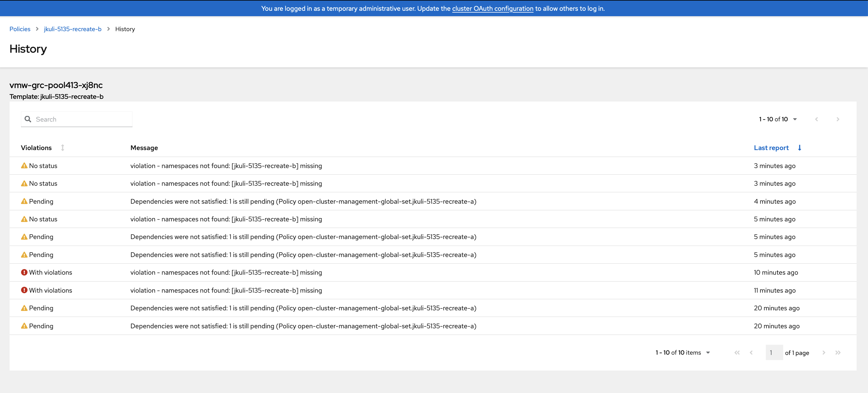Screen dimensions: 868x393
Task: Click the search magnifier icon
Action: 28,119
